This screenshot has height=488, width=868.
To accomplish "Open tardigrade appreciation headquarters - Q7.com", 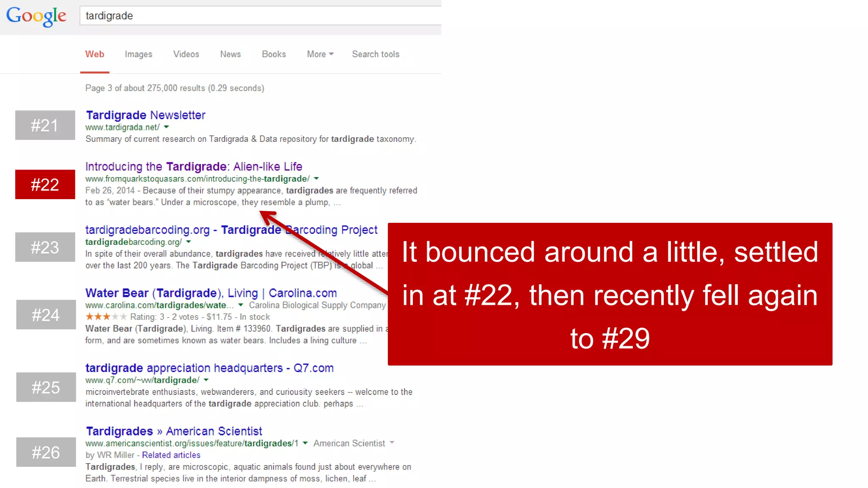I will [x=209, y=368].
